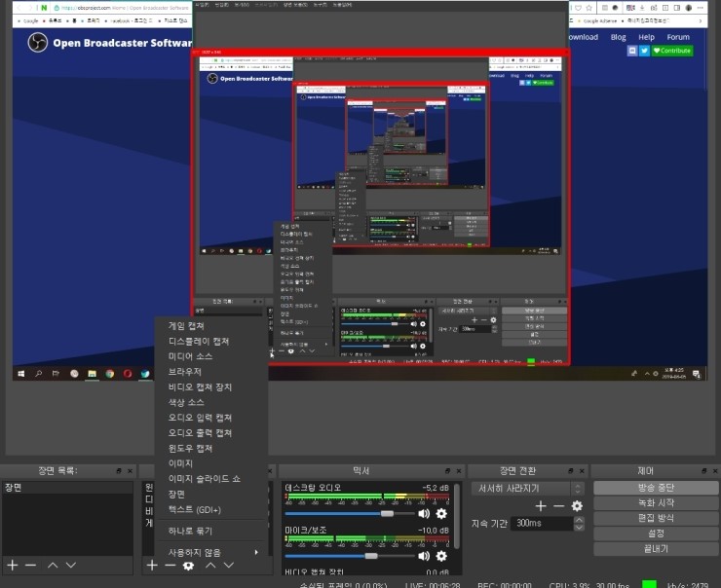Close the 믹서 panel
721x588 pixels.
click(x=459, y=470)
